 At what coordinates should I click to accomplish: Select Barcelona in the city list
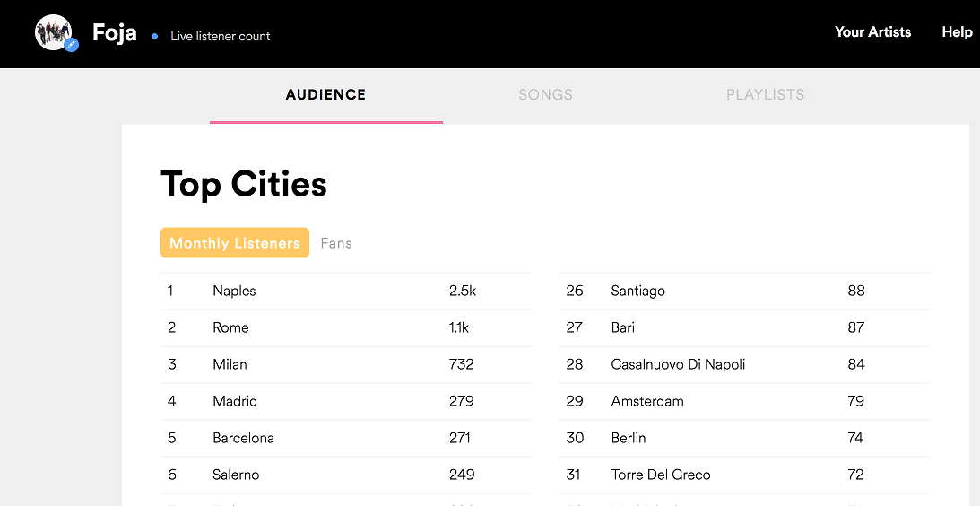tap(243, 438)
